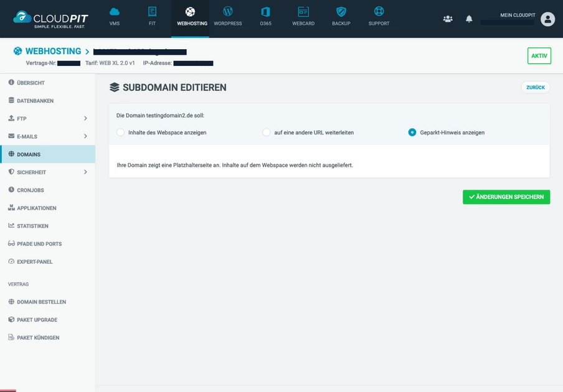Open the O365 Office icon
The height and width of the screenshot is (392, 563).
(x=266, y=12)
